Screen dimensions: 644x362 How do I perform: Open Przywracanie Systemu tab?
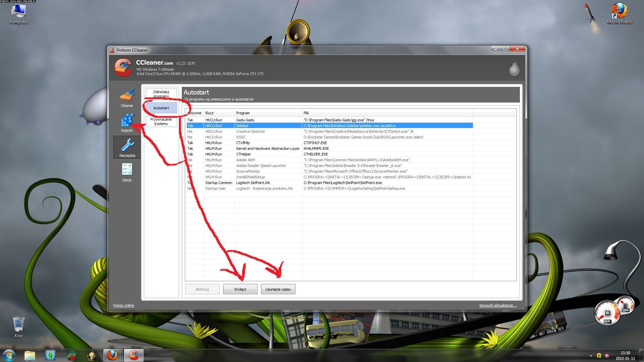pos(161,121)
